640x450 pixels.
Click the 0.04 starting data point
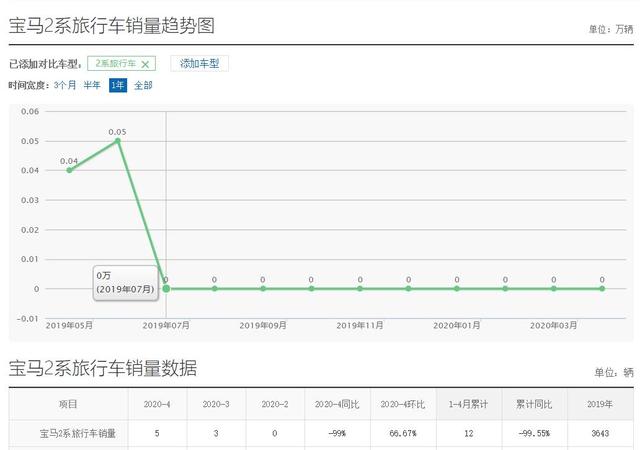(69, 170)
